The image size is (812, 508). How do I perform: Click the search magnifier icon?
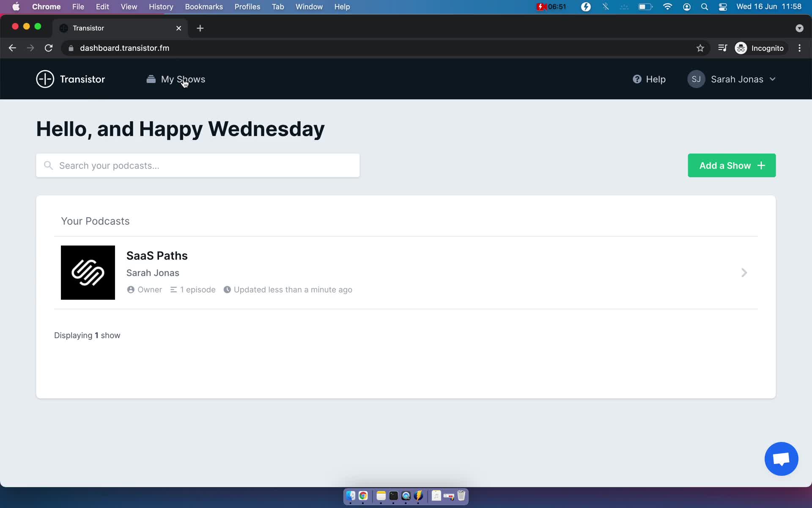49,165
